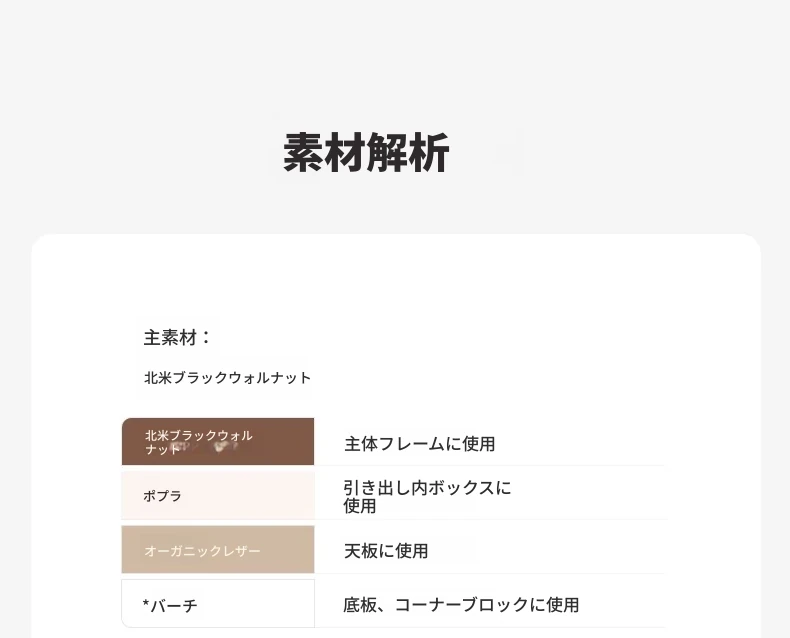Click the asterisk before バーチ
This screenshot has width=790, height=638.
tap(146, 604)
